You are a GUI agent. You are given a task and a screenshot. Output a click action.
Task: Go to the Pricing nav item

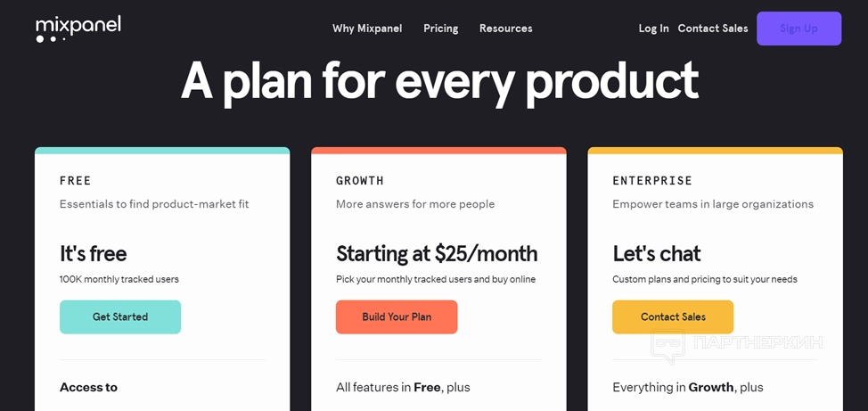tap(440, 29)
